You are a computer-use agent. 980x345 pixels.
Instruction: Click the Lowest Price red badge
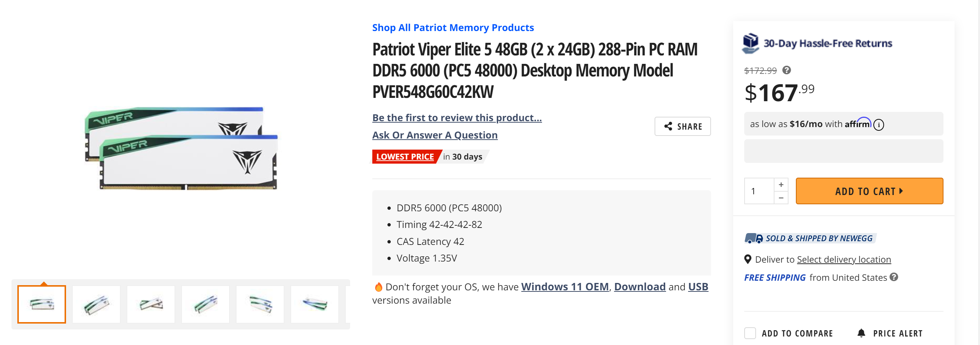click(405, 157)
